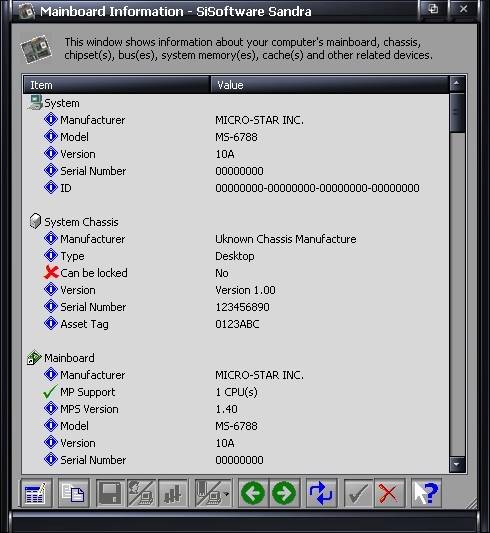The image size is (490, 533).
Task: Select the 'Desktop' type value
Action: click(x=235, y=256)
